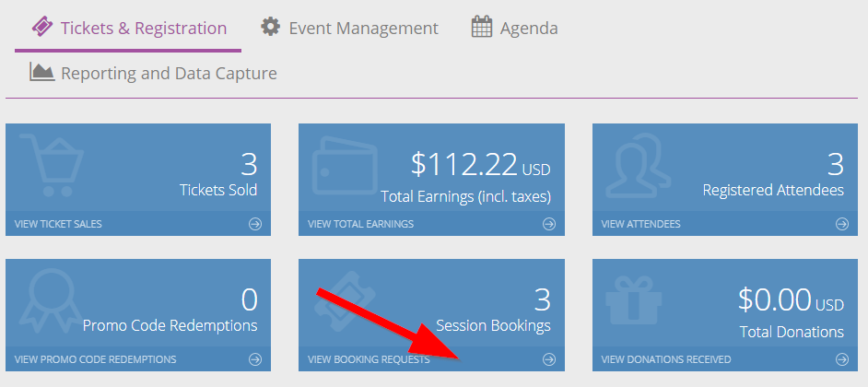Screen dimensions: 868x387
Task: Click the arrow icon beside View Promo Code Redemptions
Action: [255, 359]
